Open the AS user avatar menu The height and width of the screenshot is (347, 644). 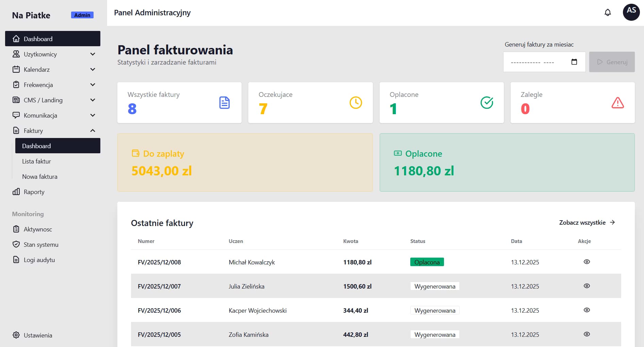tap(631, 12)
